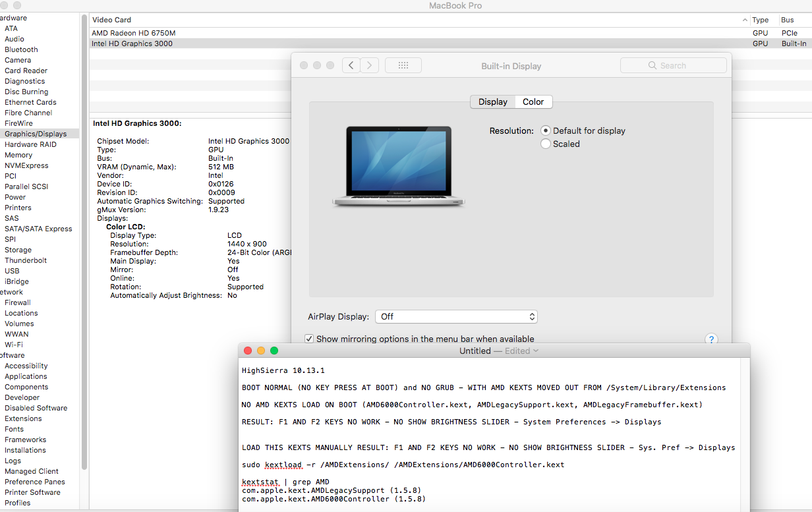
Task: Select Intel HD Graphics 3000 row
Action: point(450,43)
